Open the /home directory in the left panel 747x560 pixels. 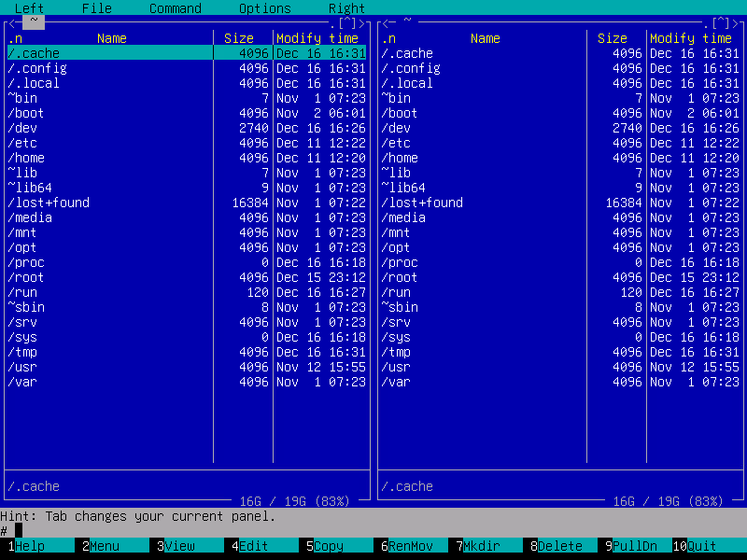(26, 157)
